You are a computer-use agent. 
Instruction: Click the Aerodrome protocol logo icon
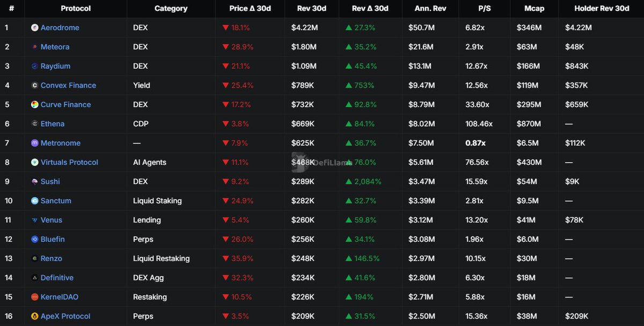pos(35,28)
